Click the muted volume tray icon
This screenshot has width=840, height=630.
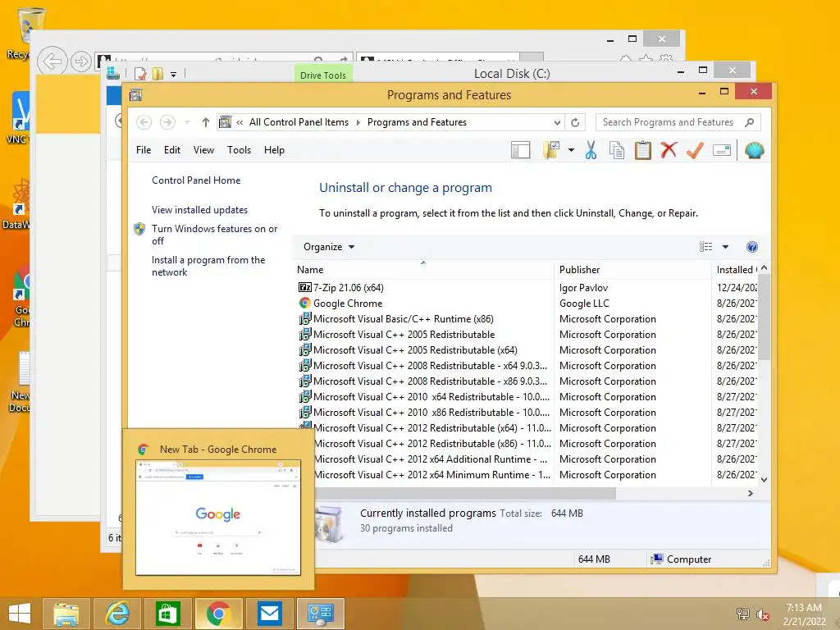coord(762,614)
